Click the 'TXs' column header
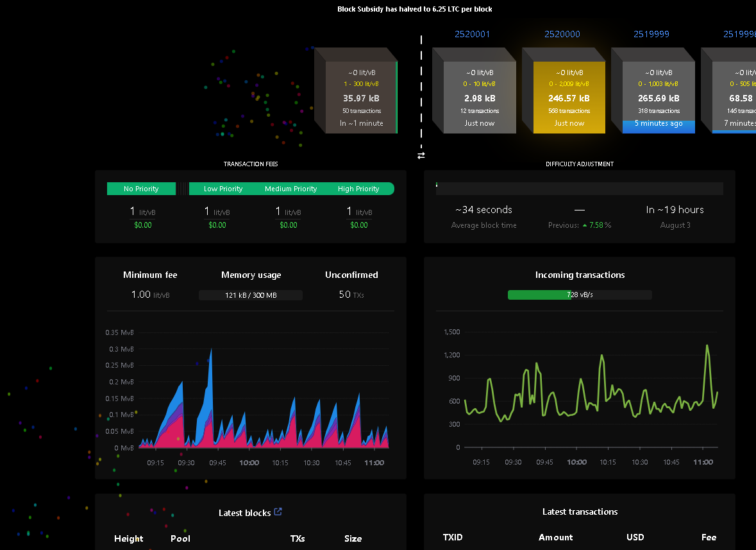The image size is (756, 550). 298,538
